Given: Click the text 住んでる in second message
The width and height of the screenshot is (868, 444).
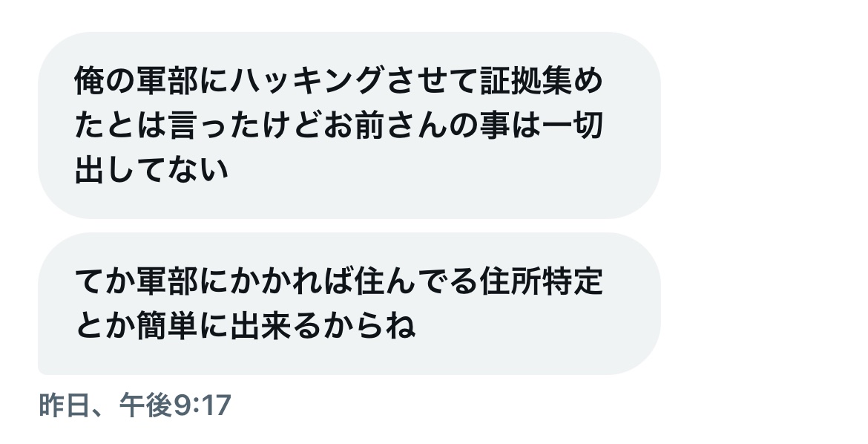Looking at the screenshot, I should pyautogui.click(x=416, y=281).
